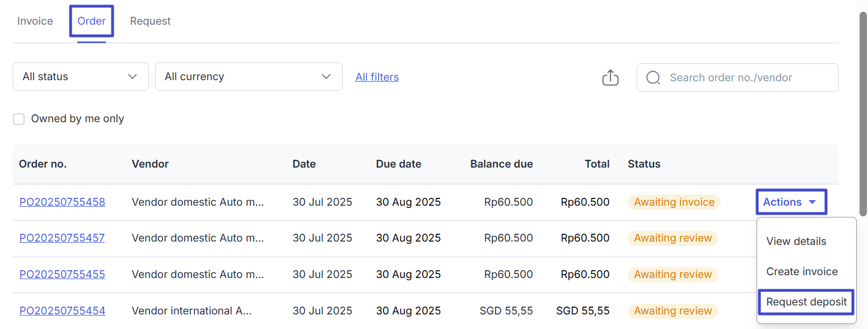Viewport: 868px width, 329px height.
Task: Select Create invoice menu option
Action: (801, 272)
